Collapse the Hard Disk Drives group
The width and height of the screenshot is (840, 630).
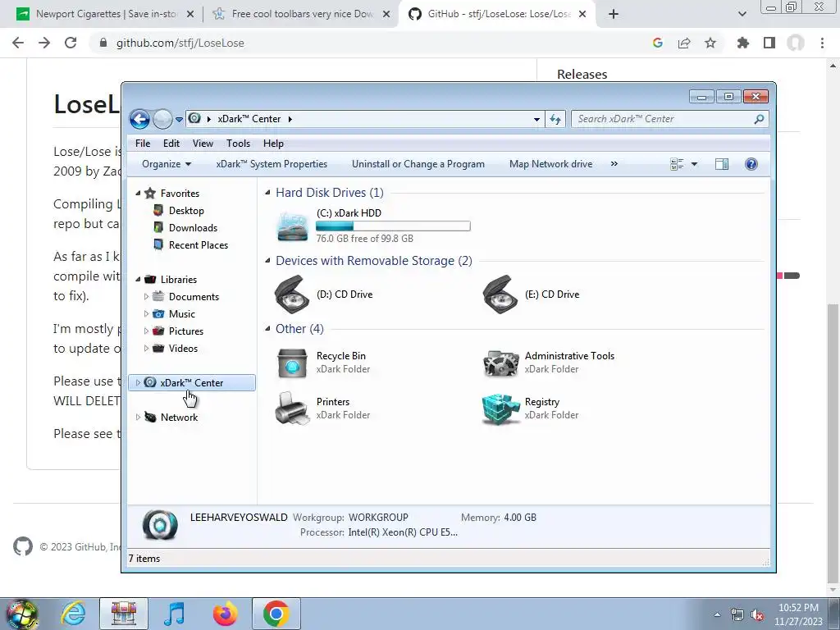click(x=267, y=192)
